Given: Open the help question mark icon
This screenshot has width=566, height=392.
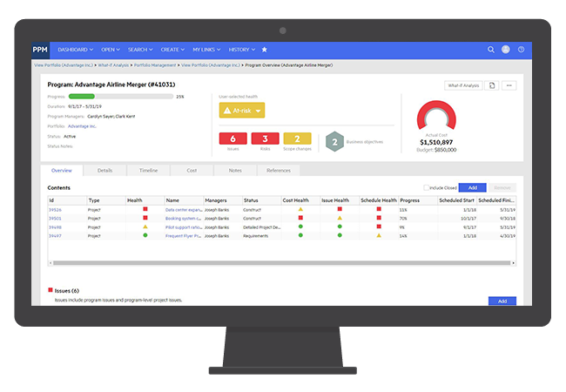Looking at the screenshot, I should [x=521, y=50].
